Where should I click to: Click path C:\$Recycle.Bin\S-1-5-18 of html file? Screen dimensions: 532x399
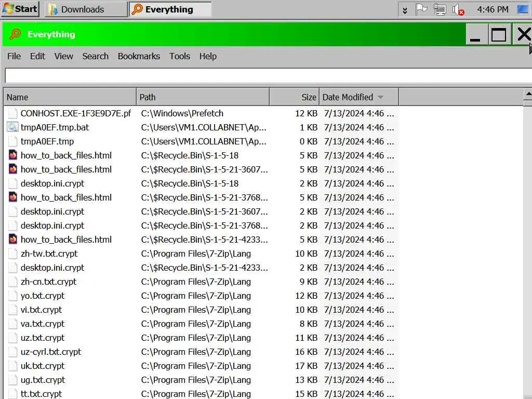(190, 155)
